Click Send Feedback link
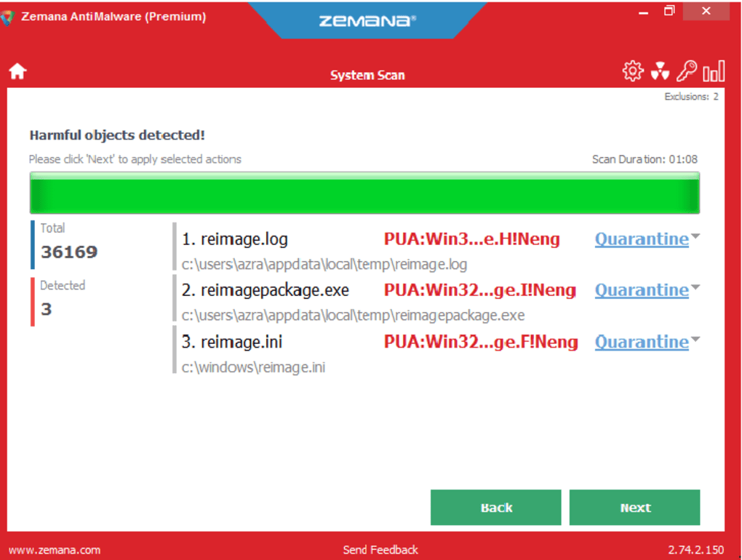 [380, 550]
